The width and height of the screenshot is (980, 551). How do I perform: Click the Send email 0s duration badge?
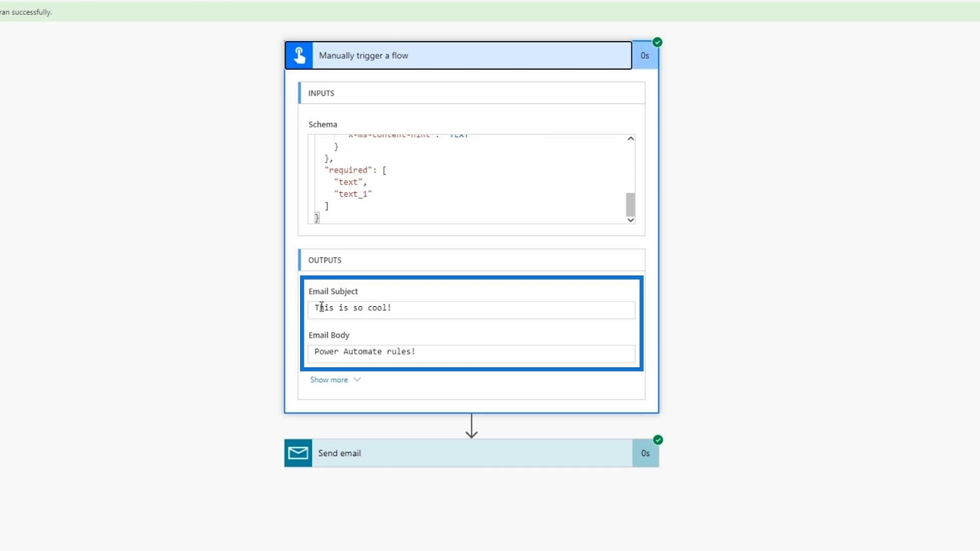click(646, 453)
